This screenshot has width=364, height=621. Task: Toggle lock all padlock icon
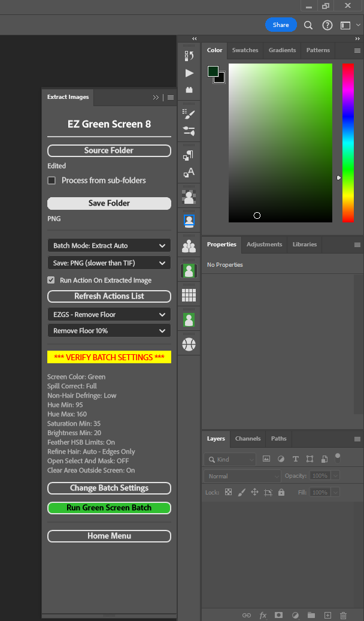[x=281, y=492]
